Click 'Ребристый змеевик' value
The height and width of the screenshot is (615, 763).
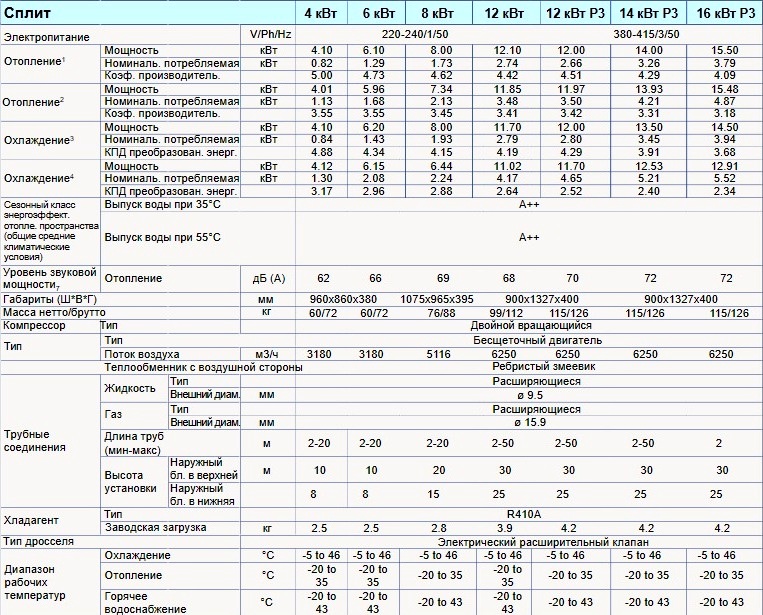tap(544, 366)
